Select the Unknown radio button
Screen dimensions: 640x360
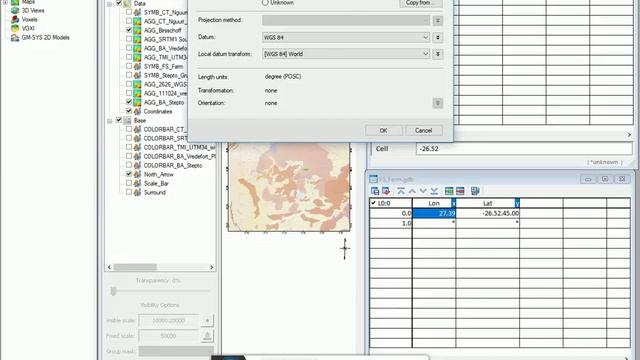point(265,2)
